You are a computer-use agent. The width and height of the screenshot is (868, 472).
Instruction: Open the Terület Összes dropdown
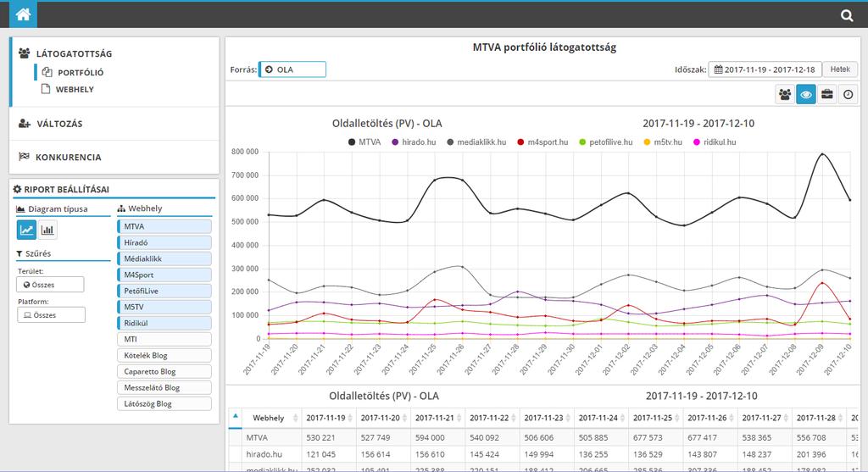point(50,285)
